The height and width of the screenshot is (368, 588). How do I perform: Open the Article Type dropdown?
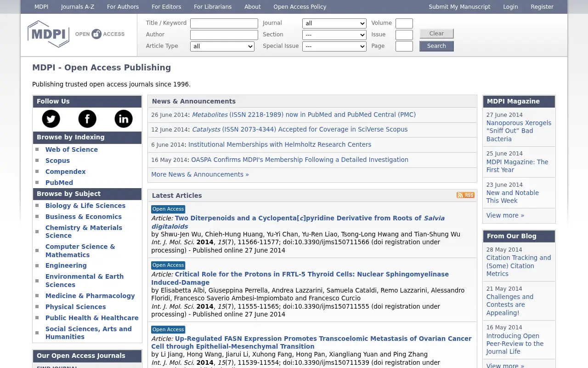[x=222, y=46]
